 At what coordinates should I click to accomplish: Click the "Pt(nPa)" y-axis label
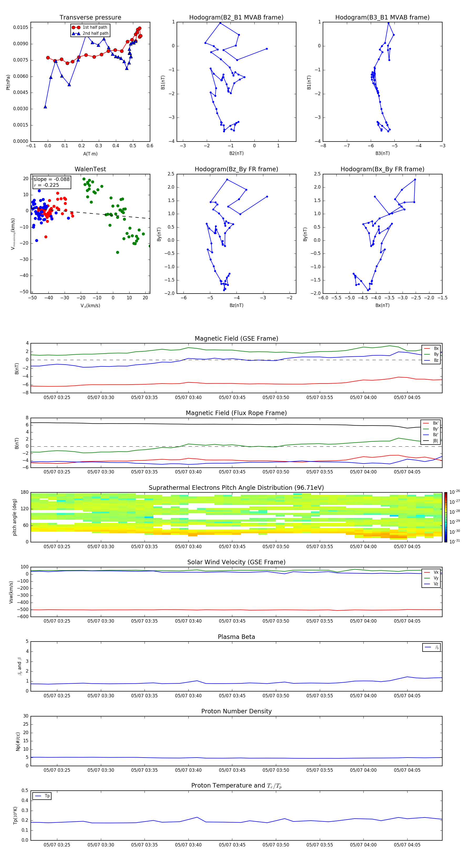(8, 82)
